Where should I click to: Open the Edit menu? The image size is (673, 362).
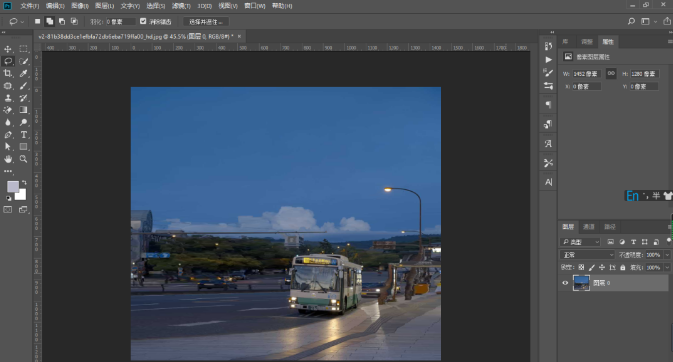(x=55, y=6)
